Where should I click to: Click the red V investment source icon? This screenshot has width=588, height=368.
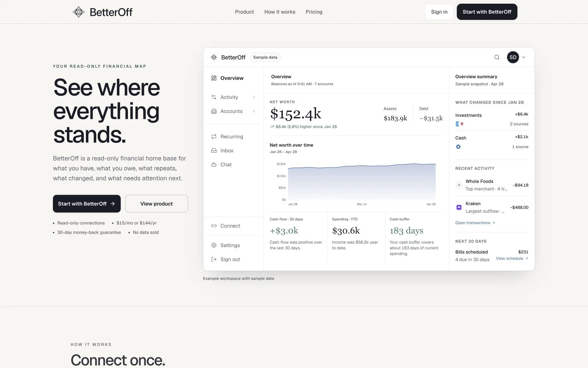tap(462, 124)
